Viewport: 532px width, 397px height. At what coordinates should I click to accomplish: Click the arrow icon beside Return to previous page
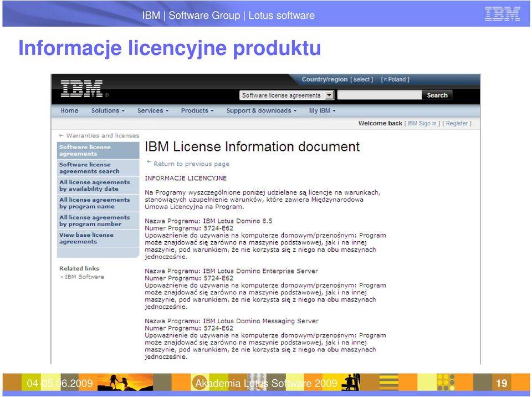point(149,162)
